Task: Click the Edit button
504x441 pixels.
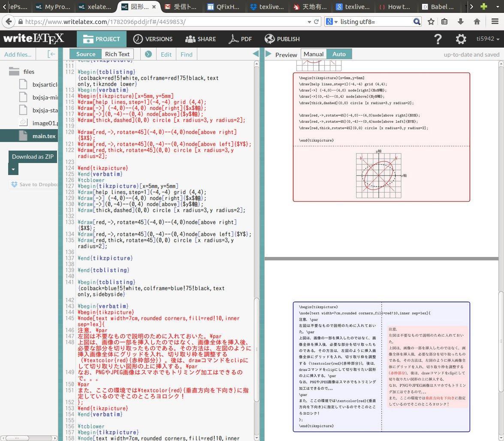Action: point(166,54)
